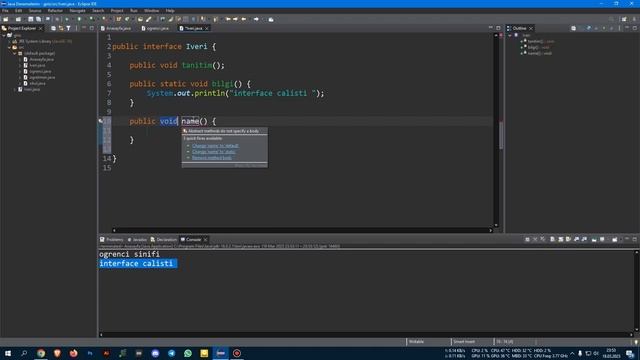Image resolution: width=640 pixels, height=360 pixels.
Task: Close the Console tab
Action: pos(205,240)
